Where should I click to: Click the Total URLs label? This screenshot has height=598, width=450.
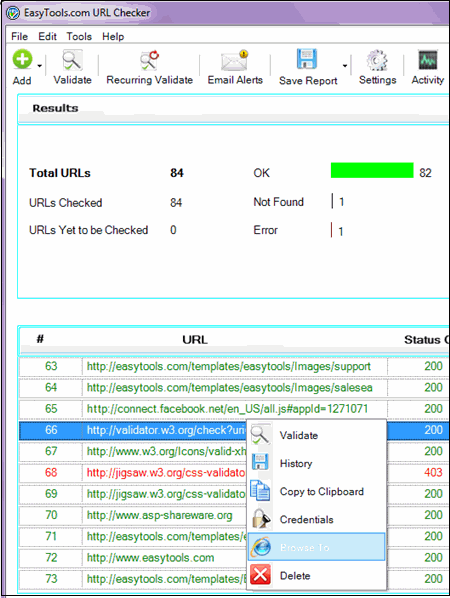pyautogui.click(x=60, y=173)
